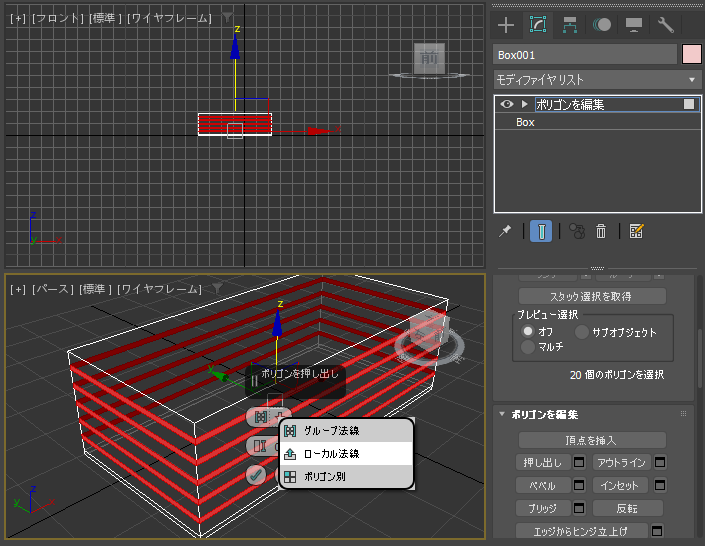
Task: Confirm extrude with caddy OK checkmark
Action: 256,475
